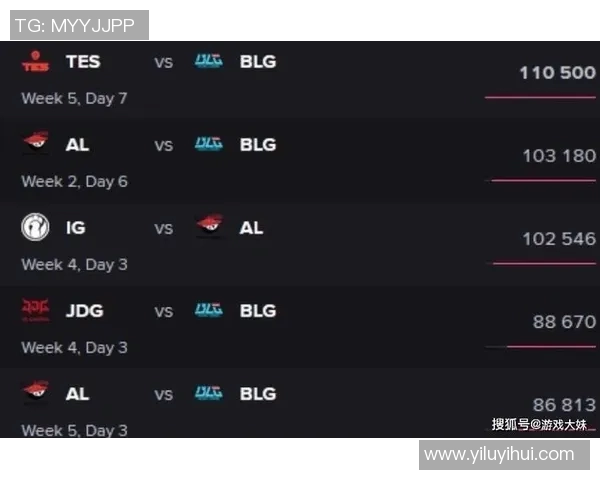Select the IG team name
The width and height of the screenshot is (600, 480).
coord(75,227)
